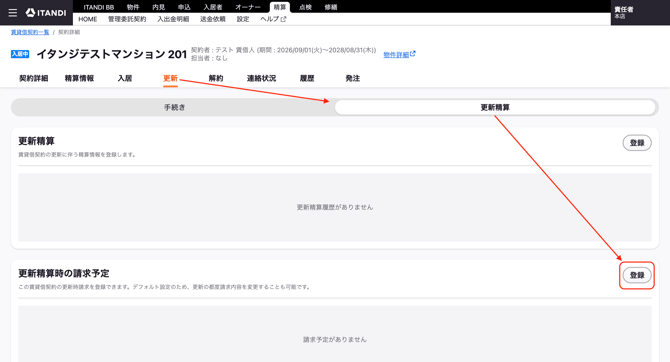
Task: Open 設定 submenu item
Action: 243,19
